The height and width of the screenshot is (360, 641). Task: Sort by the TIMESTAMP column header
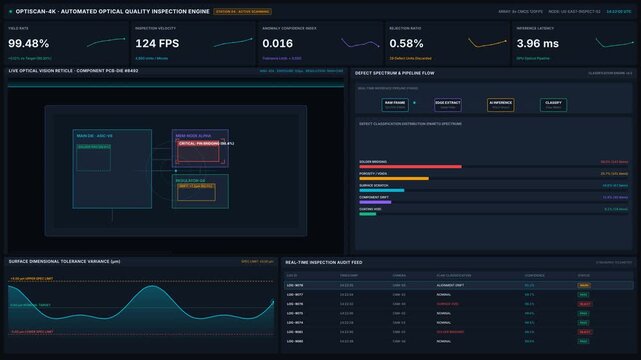click(348, 276)
